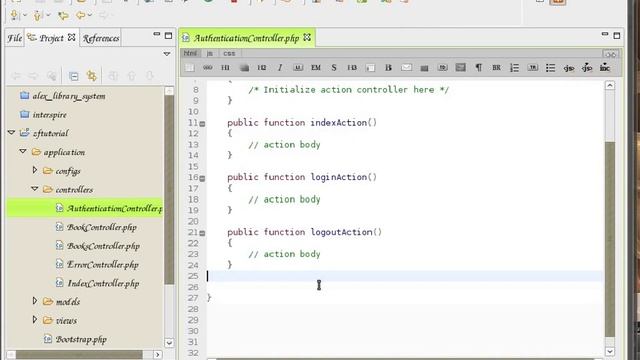The height and width of the screenshot is (360, 640).
Task: Open back navigation history dropdown
Action: (90, 16)
